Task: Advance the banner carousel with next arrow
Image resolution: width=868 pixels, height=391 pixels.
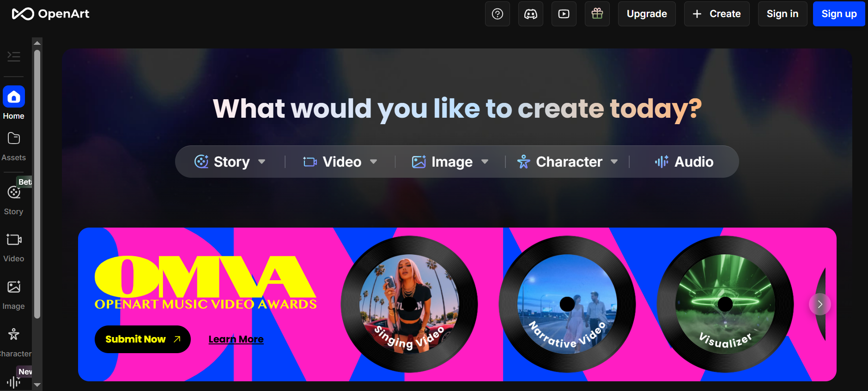Action: coord(819,304)
